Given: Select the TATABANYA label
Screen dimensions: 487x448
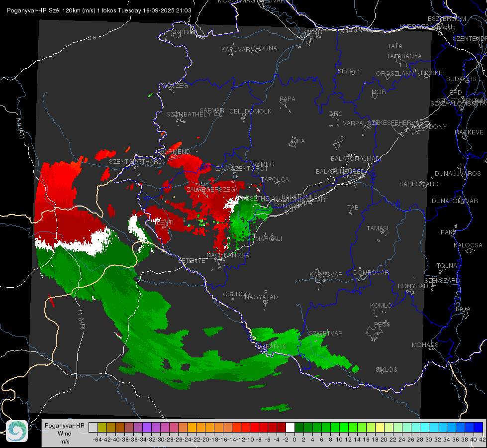Looking at the screenshot, I should click(x=404, y=56).
